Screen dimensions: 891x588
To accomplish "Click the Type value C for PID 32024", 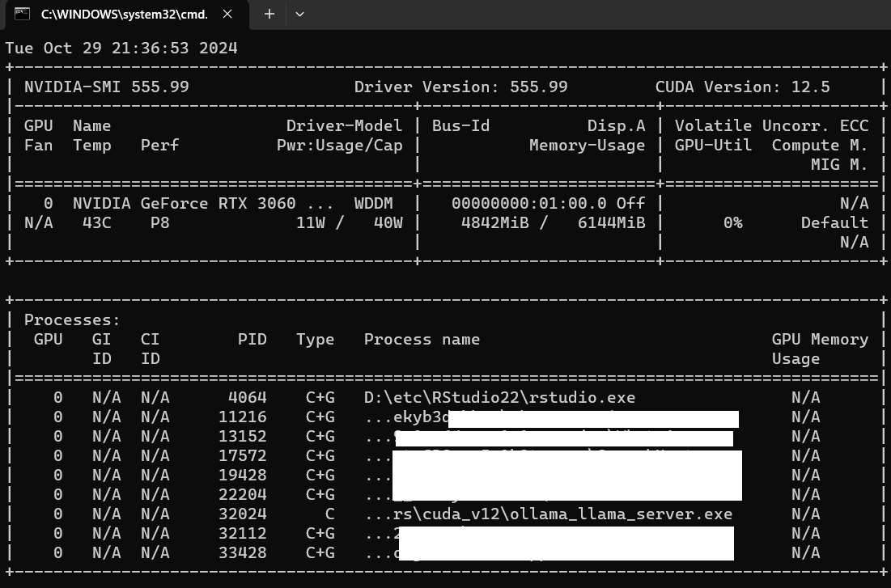I will [x=329, y=514].
